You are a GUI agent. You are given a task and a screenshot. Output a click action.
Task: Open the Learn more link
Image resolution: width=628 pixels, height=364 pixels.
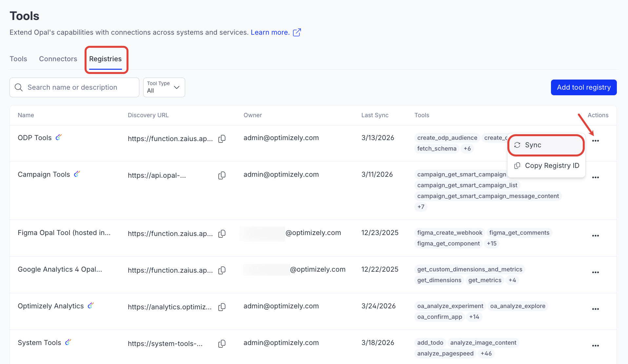[x=270, y=32]
